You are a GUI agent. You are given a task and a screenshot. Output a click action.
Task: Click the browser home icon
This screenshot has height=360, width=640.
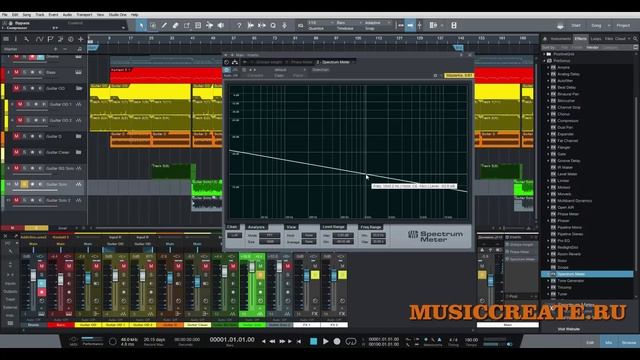click(x=545, y=39)
